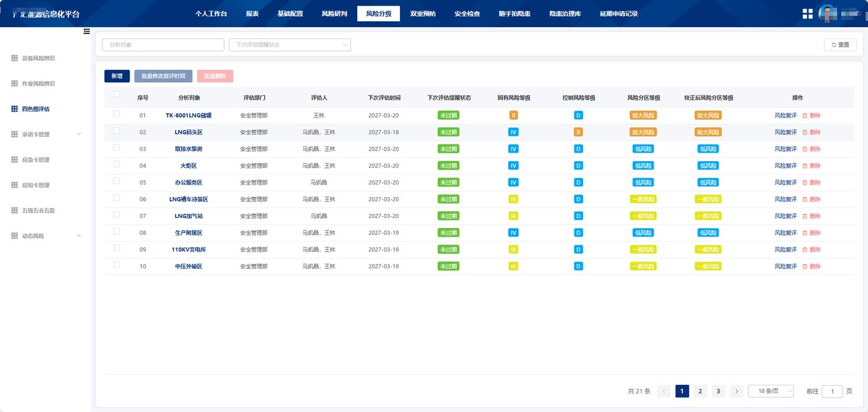This screenshot has width=868, height=412.
Task: Tick the checkbox for LNG槽车待装区 row
Action: [117, 198]
